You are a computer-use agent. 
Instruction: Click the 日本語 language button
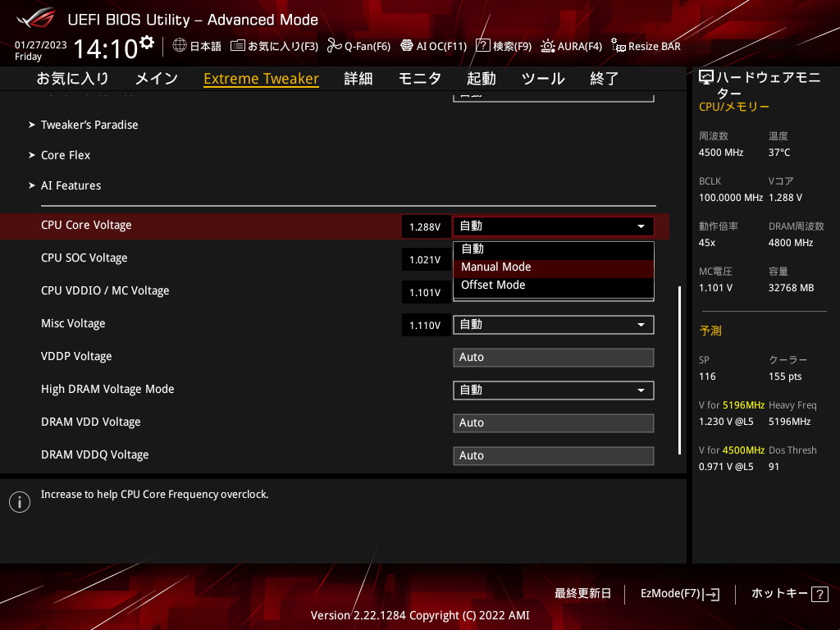(197, 46)
